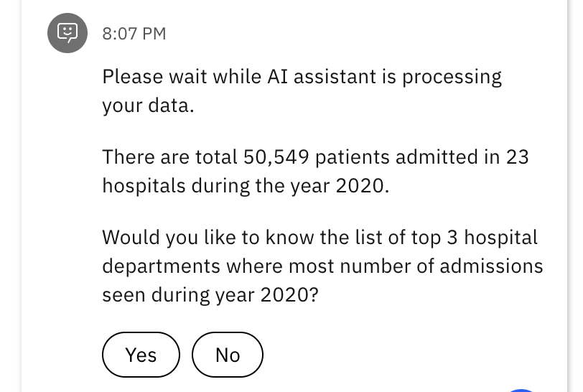Click the chatbot avatar icon
This screenshot has height=392, width=583.
pyautogui.click(x=67, y=33)
